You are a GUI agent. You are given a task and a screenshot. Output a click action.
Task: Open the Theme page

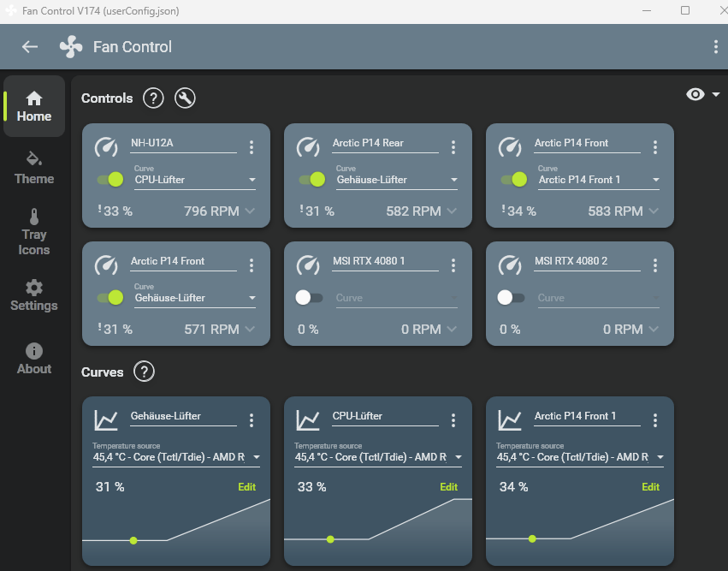coord(34,168)
